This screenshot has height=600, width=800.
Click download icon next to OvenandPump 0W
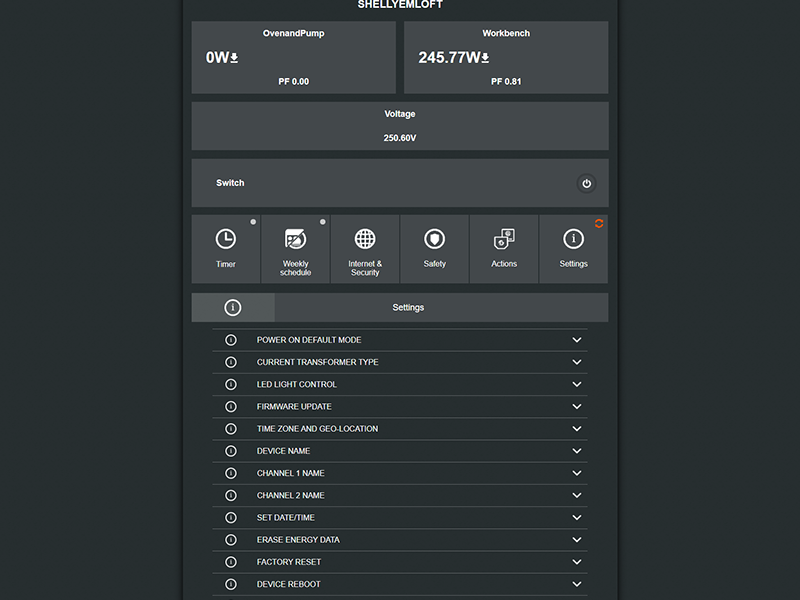(x=234, y=58)
